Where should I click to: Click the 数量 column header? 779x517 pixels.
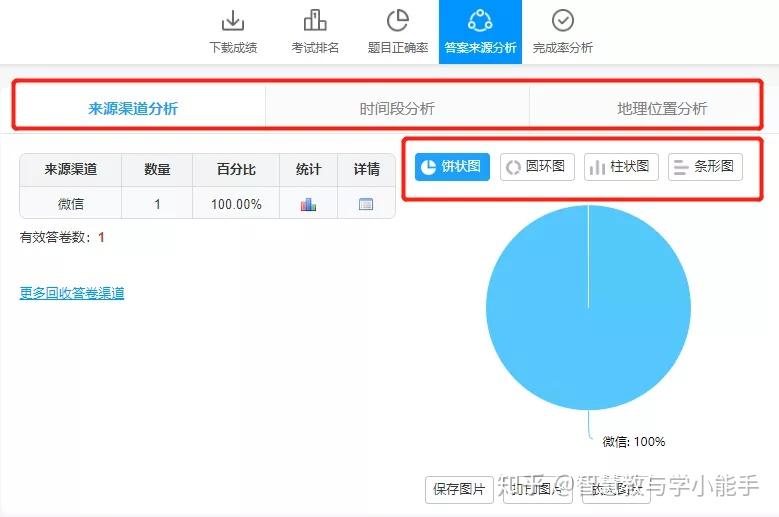157,169
